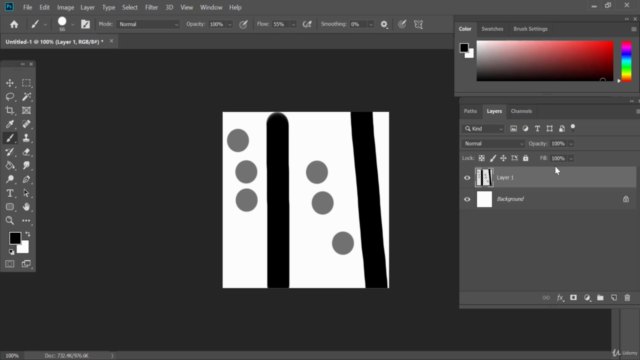The image size is (640, 360).
Task: Toggle lock image pixels brush icon
Action: click(493, 158)
